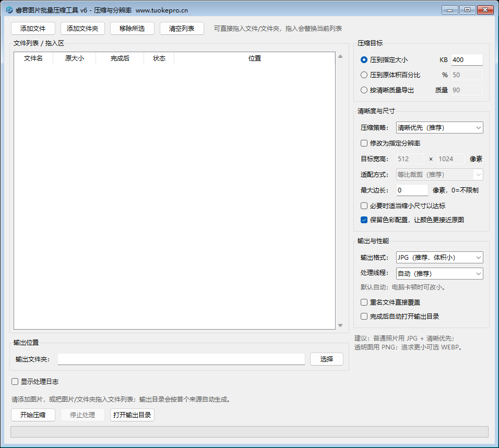
Task: Click the 清空列表 button
Action: [182, 29]
